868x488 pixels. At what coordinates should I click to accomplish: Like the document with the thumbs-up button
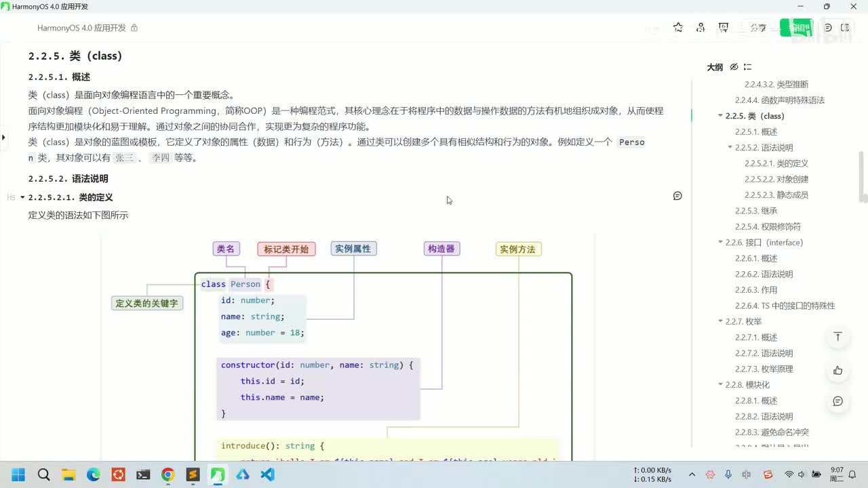(x=838, y=370)
